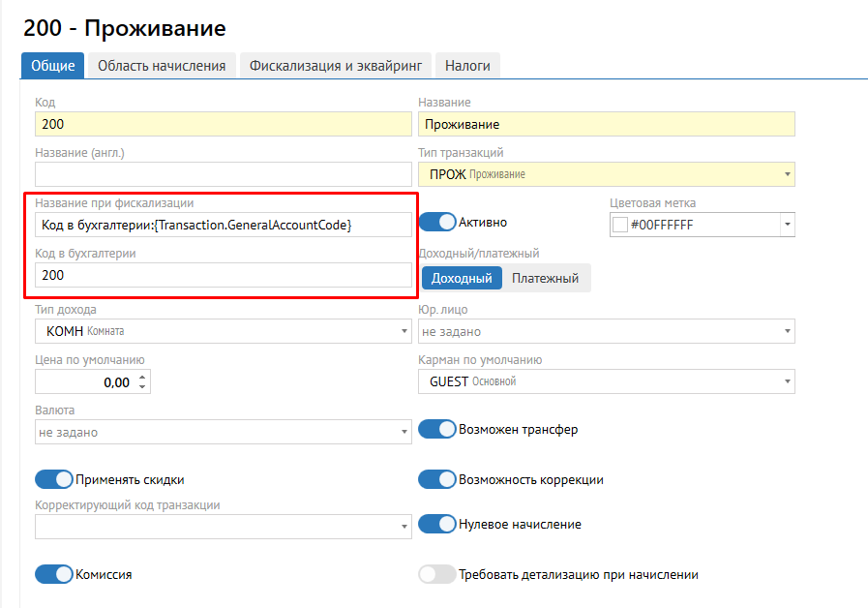Open the Тип транзакций dropdown
This screenshot has width=868, height=608.
coord(607,174)
